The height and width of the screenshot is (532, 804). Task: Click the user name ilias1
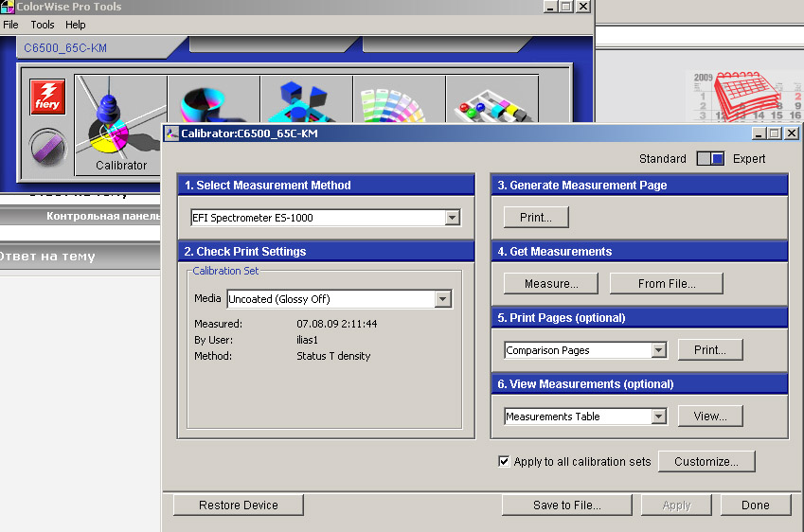[x=307, y=340]
